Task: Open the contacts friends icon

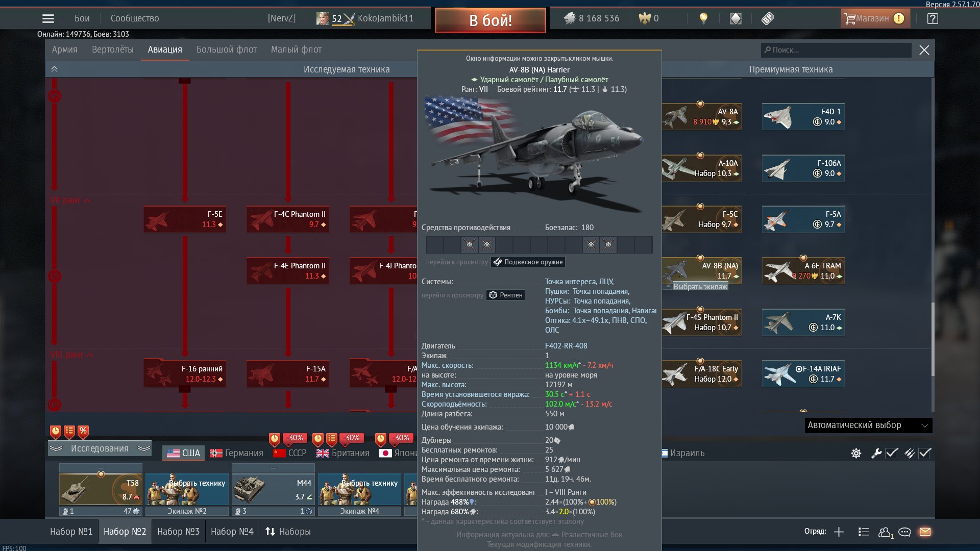Action: point(886,532)
